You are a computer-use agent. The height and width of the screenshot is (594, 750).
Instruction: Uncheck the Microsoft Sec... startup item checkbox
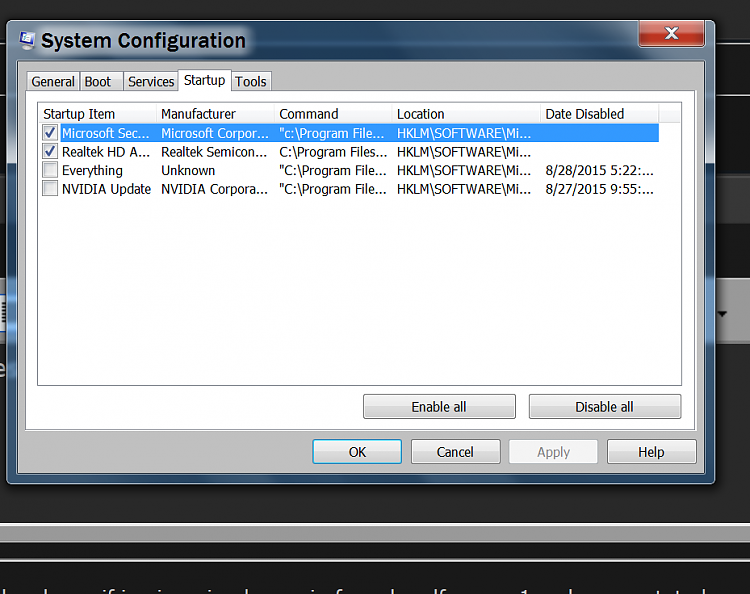click(50, 132)
